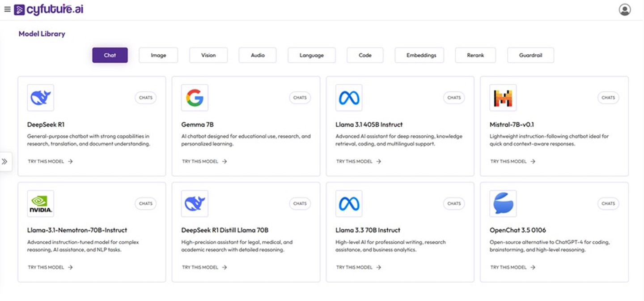Select the Vision category tab
The height and width of the screenshot is (301, 644).
[x=208, y=55]
